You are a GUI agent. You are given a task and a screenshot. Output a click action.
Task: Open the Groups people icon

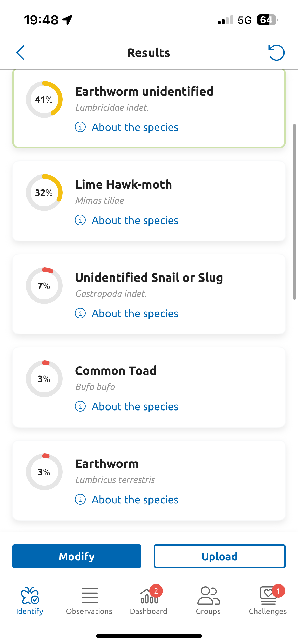click(209, 595)
